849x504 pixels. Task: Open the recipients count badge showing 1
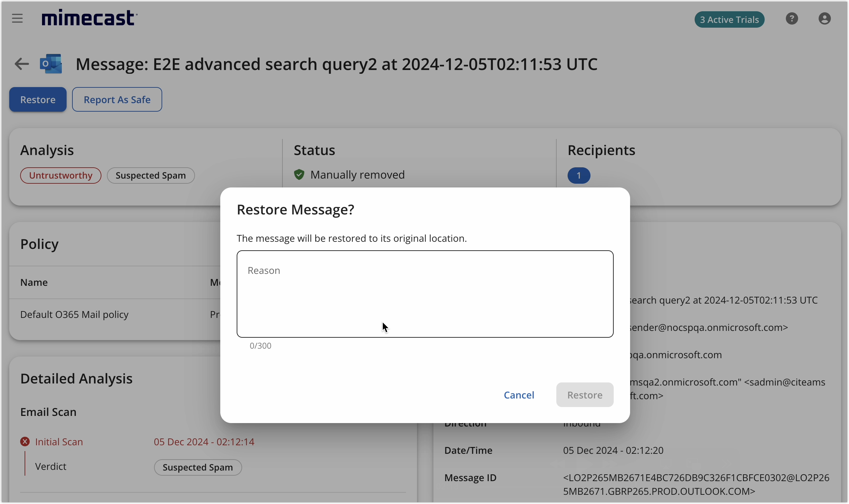click(579, 176)
